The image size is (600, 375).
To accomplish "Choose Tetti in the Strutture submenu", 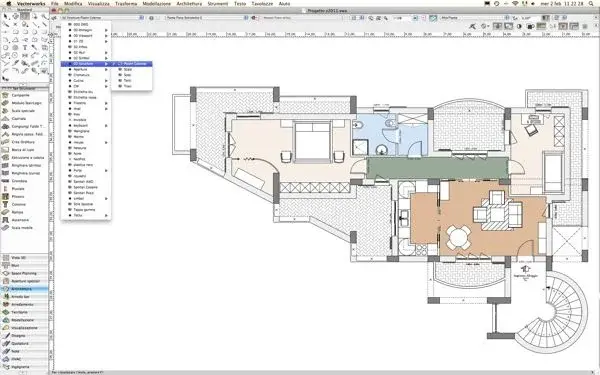I will [132, 81].
